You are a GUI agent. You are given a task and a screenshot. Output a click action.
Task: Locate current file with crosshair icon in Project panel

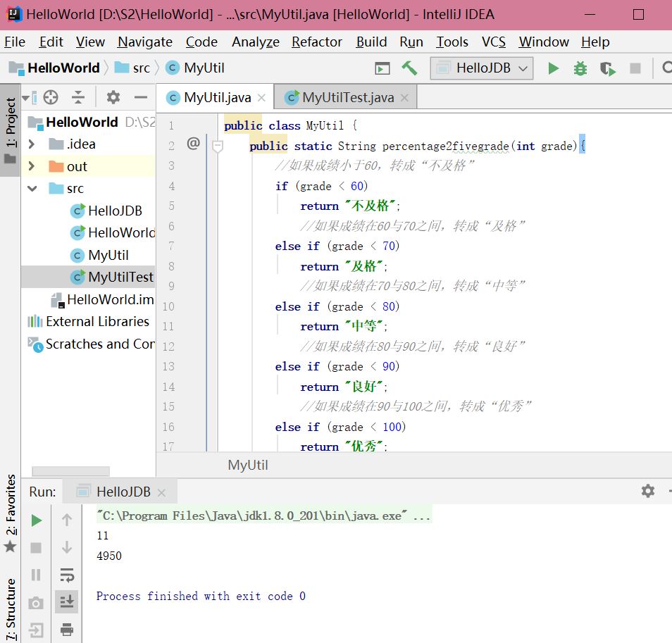[51, 97]
